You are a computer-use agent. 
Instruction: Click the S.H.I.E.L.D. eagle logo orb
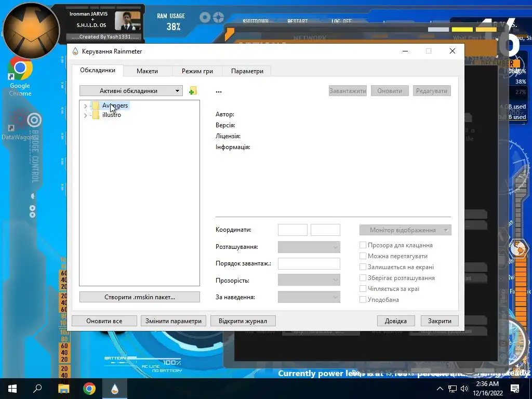31,31
